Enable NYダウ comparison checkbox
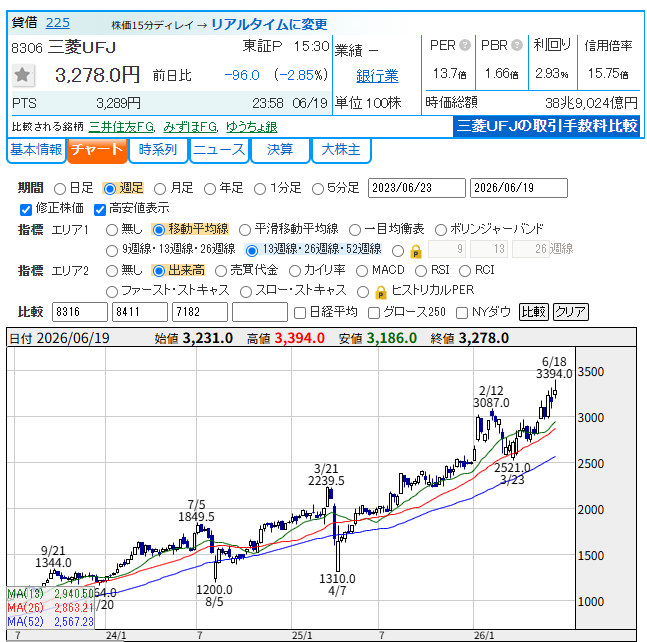 point(462,313)
